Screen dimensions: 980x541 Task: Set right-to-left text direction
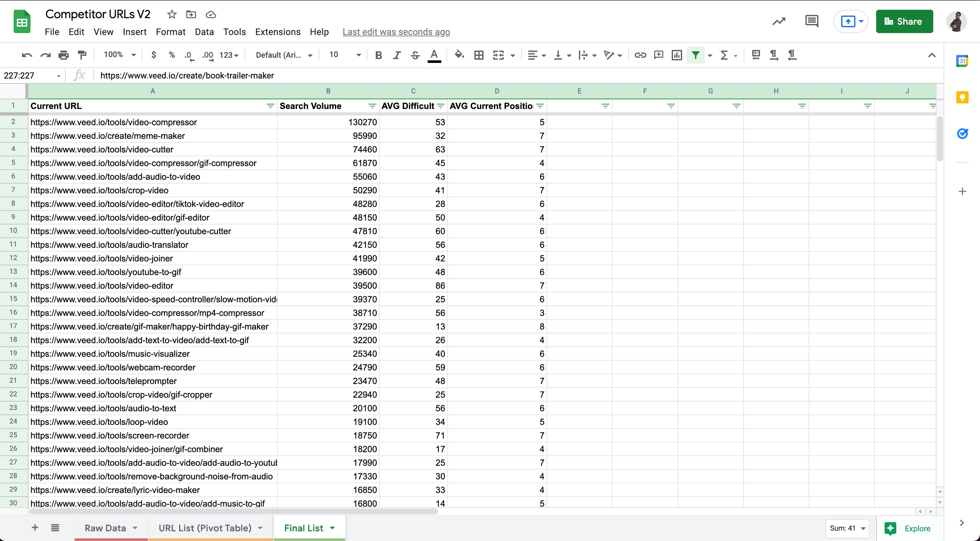point(792,55)
